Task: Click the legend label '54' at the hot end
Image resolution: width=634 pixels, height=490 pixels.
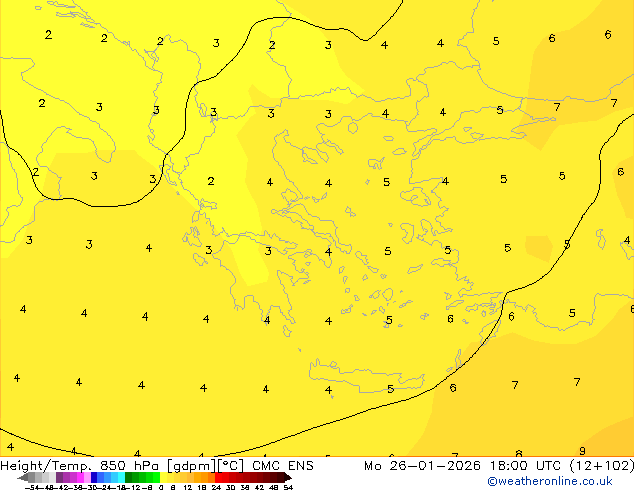Action: tap(288, 487)
